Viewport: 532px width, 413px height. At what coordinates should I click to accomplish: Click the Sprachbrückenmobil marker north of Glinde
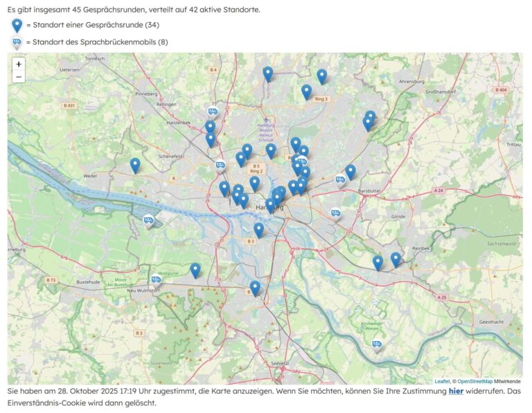335,214
